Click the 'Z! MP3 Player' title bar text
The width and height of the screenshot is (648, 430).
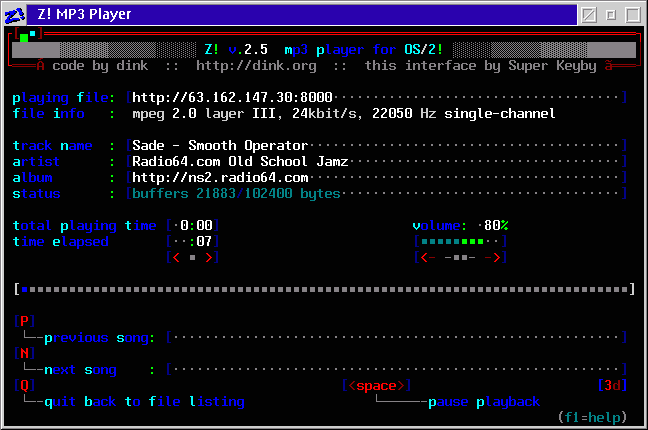click(x=84, y=14)
